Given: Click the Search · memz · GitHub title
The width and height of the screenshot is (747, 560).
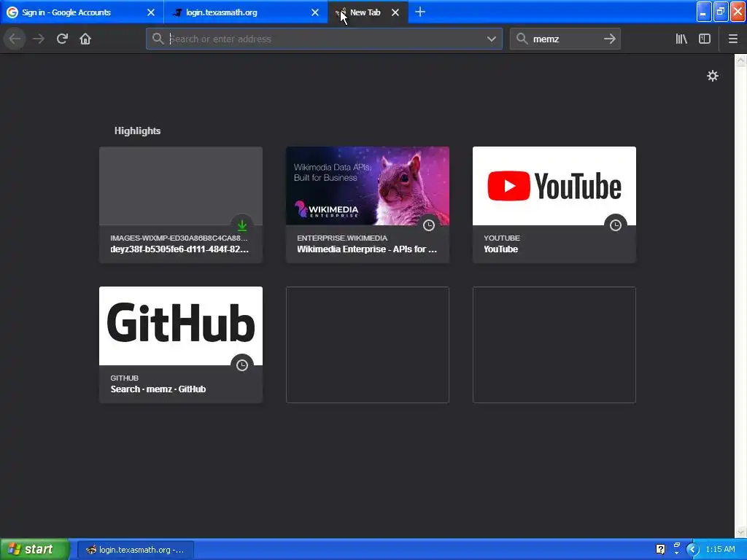Looking at the screenshot, I should coord(158,389).
